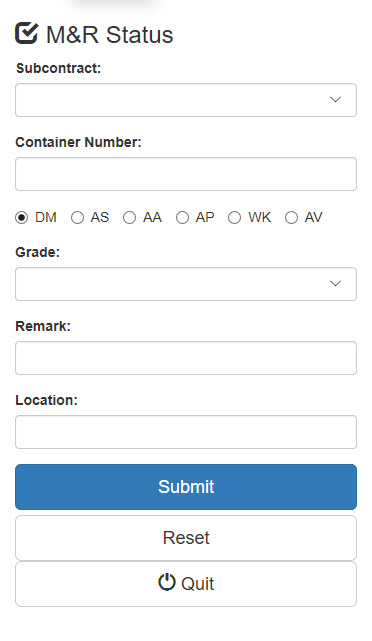Expand the Grade dropdown list
Image resolution: width=372 pixels, height=641 pixels.
186,284
